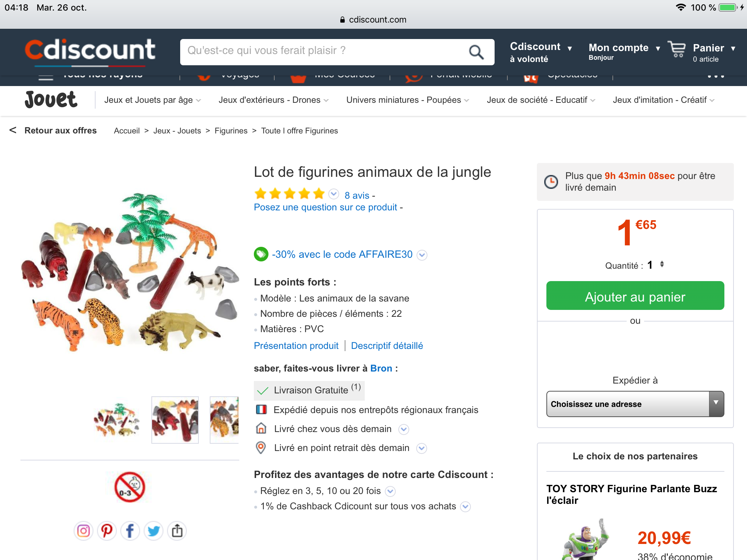
Task: Open the Choisissez une adresse dropdown
Action: (x=635, y=404)
